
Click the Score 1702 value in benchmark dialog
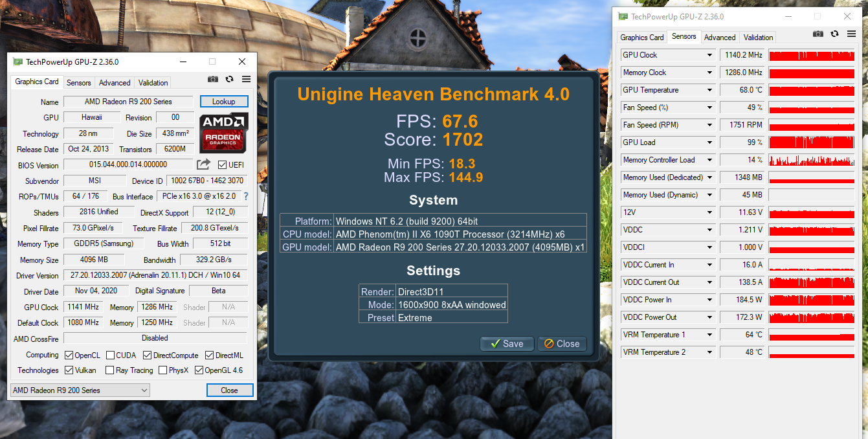(x=463, y=139)
